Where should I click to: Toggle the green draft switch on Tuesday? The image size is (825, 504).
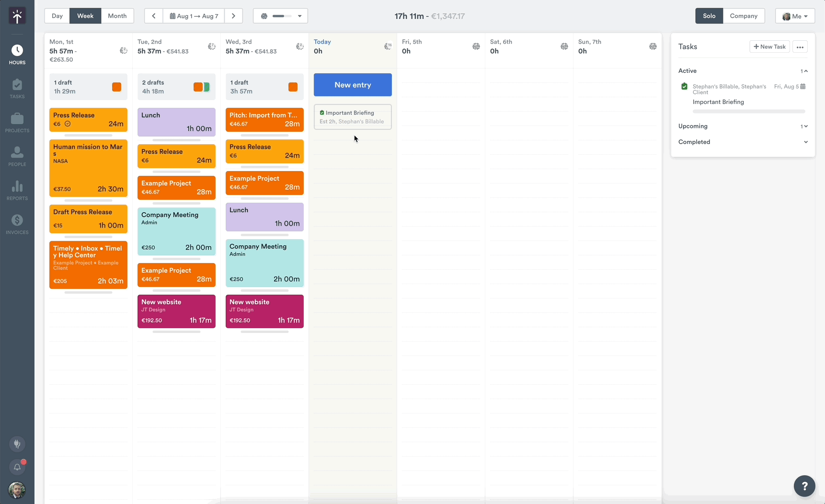[x=206, y=87]
